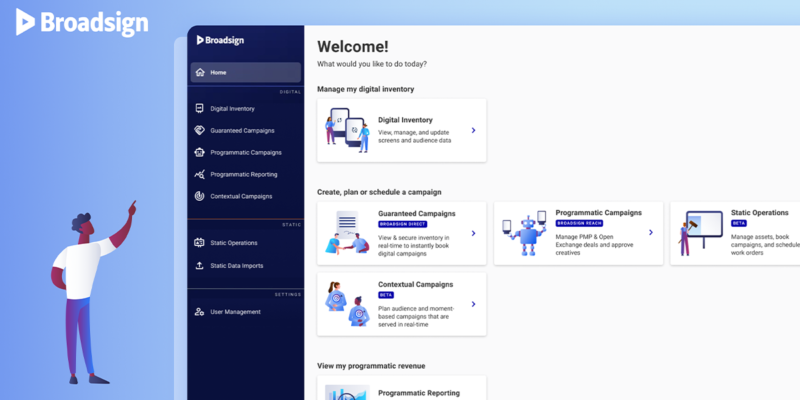Screen dimensions: 800x400
Task: Open the Guaranteed Campaigns card title
Action: [x=416, y=213]
